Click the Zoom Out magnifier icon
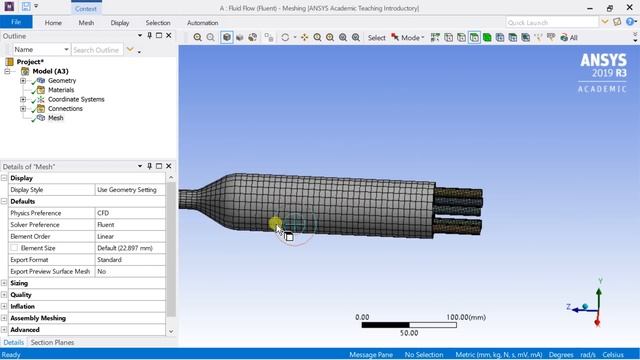The height and width of the screenshot is (360, 640). tap(211, 38)
